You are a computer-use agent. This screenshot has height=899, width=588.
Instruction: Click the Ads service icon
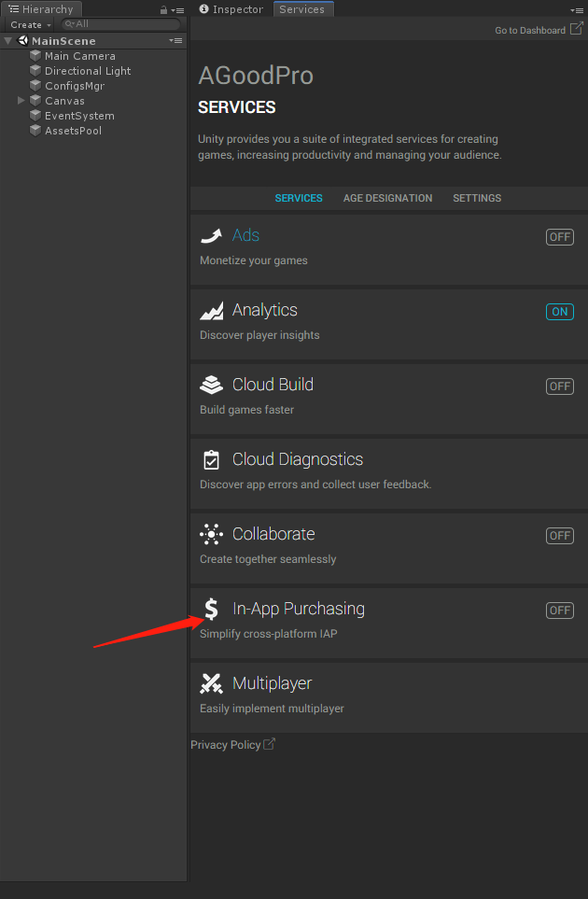pos(211,236)
